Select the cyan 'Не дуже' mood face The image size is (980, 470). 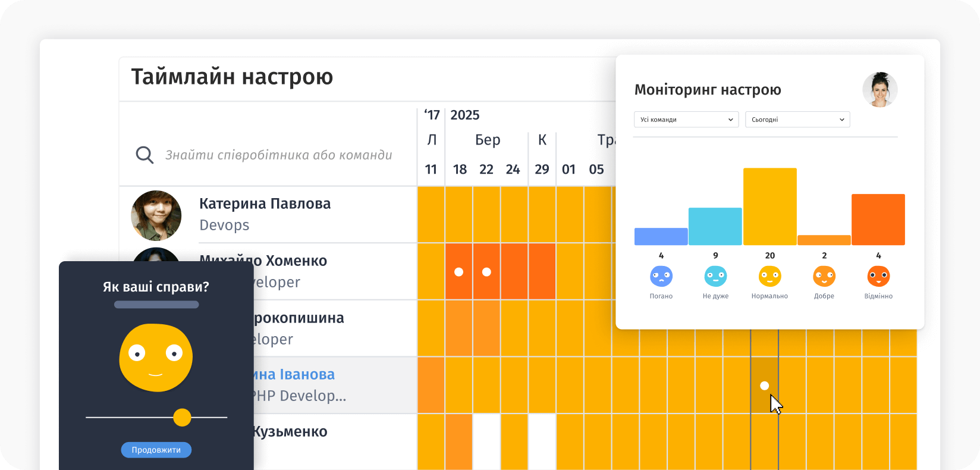coord(715,276)
